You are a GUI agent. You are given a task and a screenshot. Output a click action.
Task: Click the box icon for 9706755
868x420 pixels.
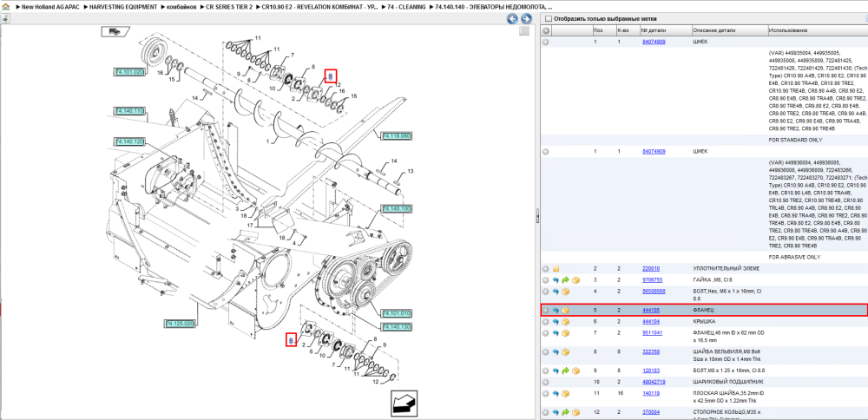click(575, 280)
